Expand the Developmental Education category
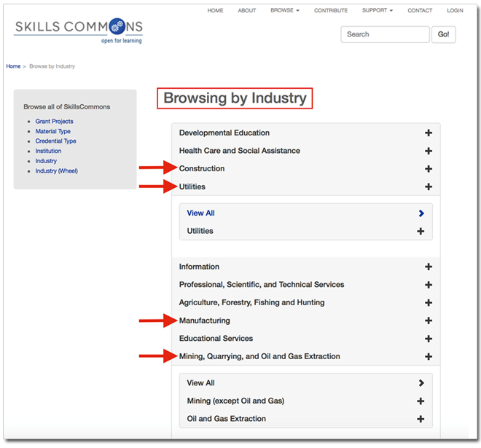Image resolution: width=481 pixels, height=448 pixels. pyautogui.click(x=306, y=133)
